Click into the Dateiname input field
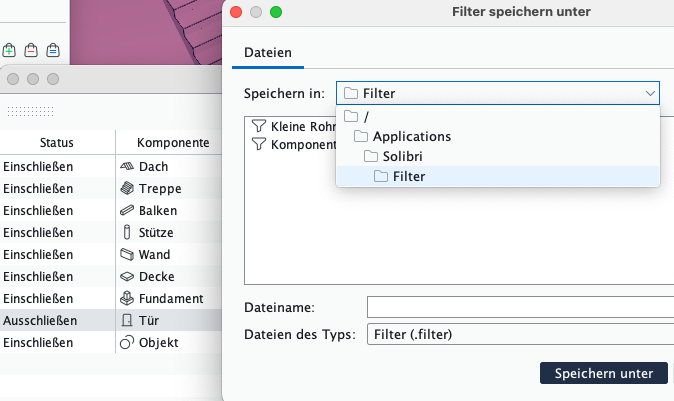The image size is (674, 401). 521,307
